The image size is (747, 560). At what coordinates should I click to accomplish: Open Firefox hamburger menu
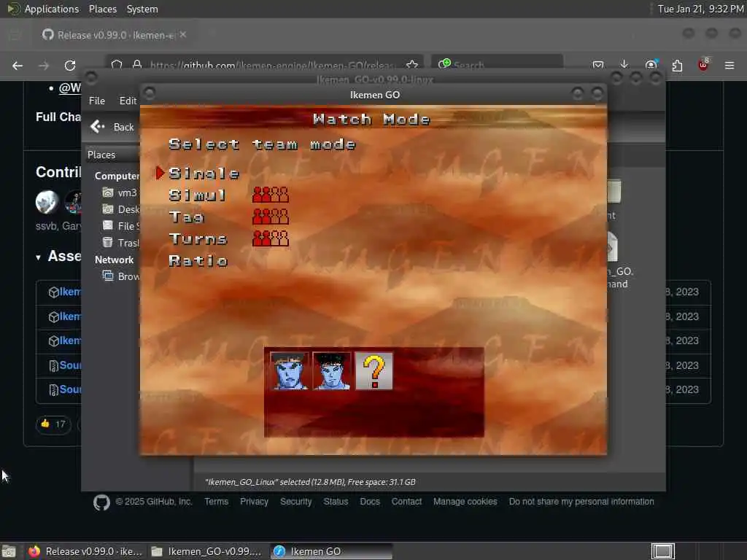tap(729, 66)
